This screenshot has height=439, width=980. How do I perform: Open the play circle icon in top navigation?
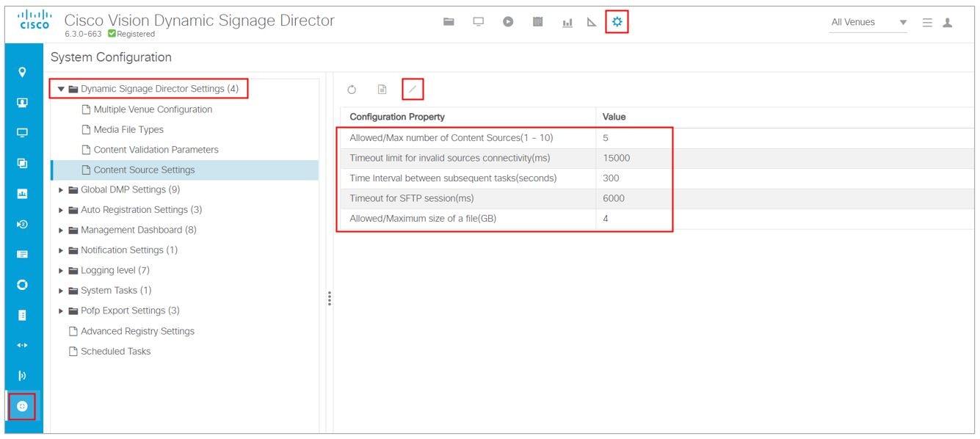[x=508, y=22]
